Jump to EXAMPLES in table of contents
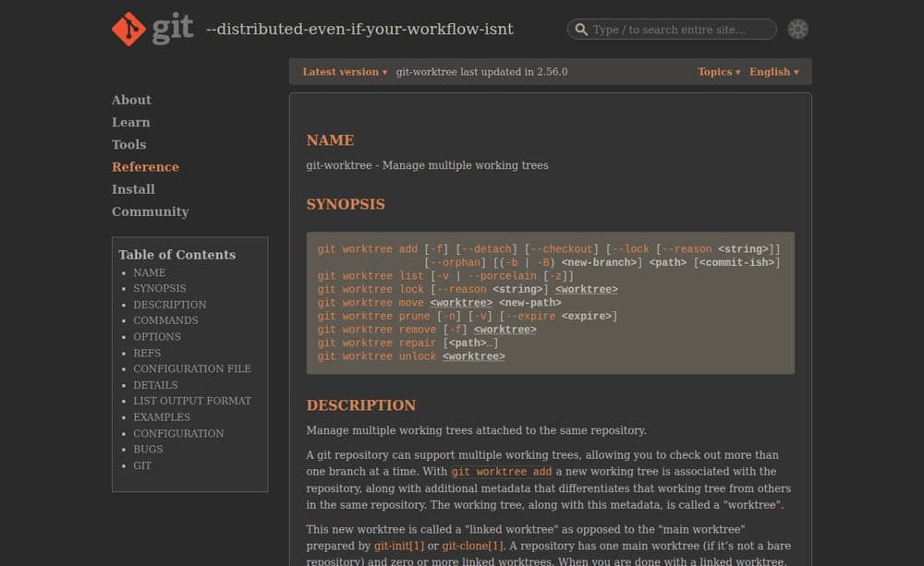 [x=162, y=417]
